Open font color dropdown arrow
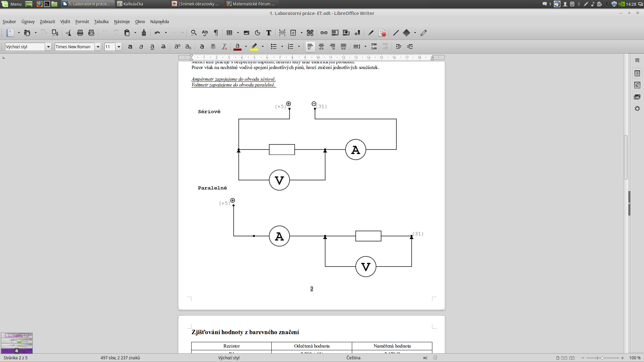The height and width of the screenshot is (362, 644). point(246,47)
